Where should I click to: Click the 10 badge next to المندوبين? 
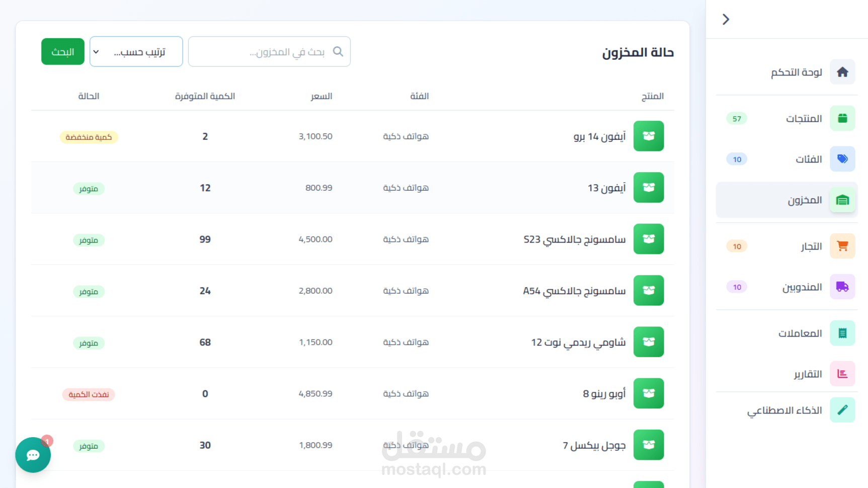[737, 287]
